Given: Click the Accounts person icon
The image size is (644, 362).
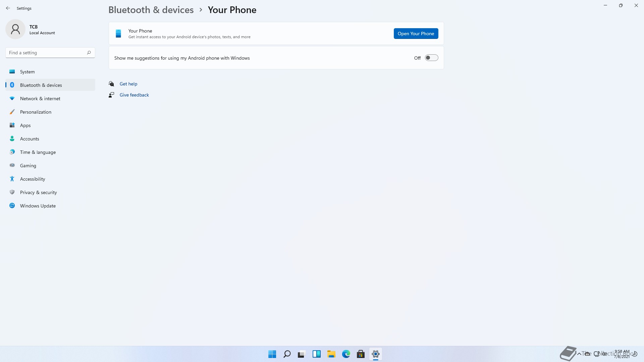Looking at the screenshot, I should click(12, 138).
